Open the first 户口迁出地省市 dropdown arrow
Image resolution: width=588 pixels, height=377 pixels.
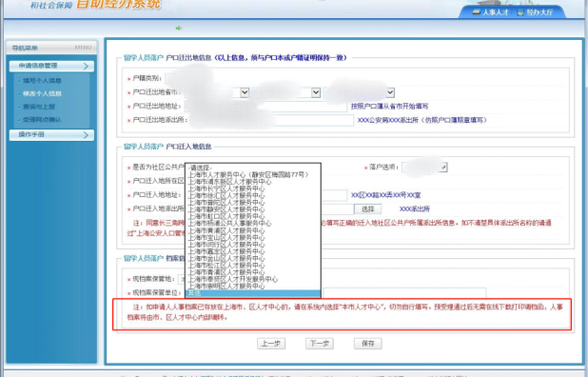[x=245, y=92]
